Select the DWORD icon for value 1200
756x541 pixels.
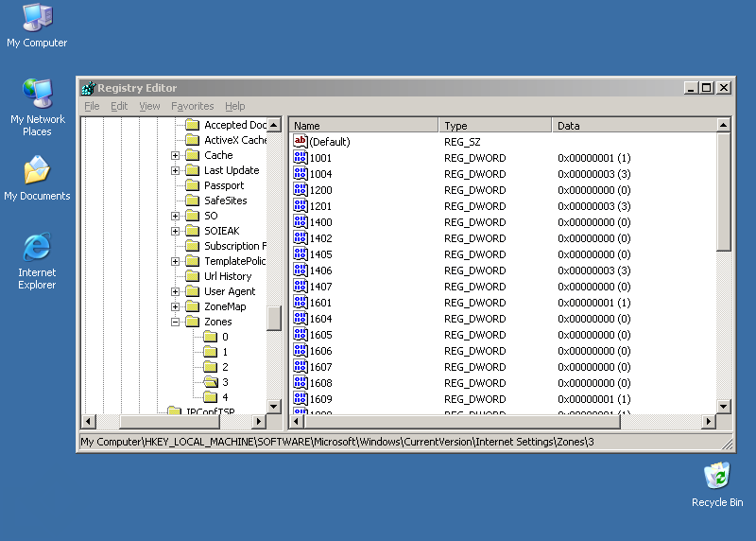pyautogui.click(x=300, y=190)
